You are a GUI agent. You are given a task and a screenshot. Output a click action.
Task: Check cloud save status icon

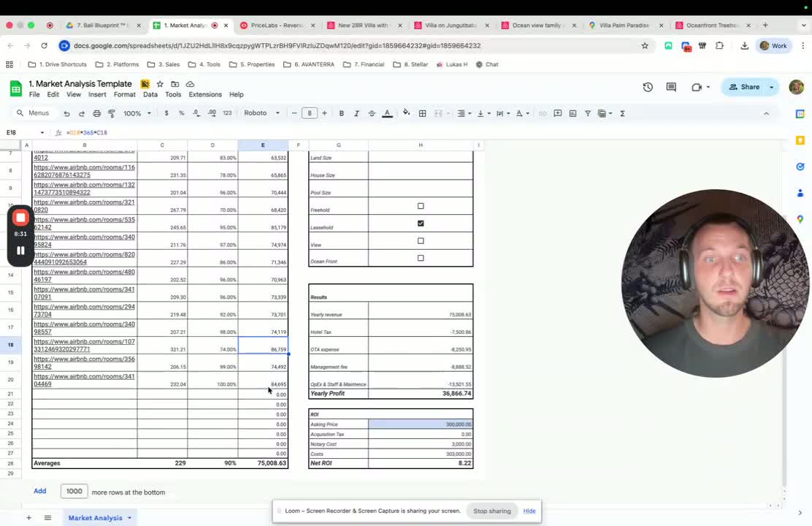point(190,84)
